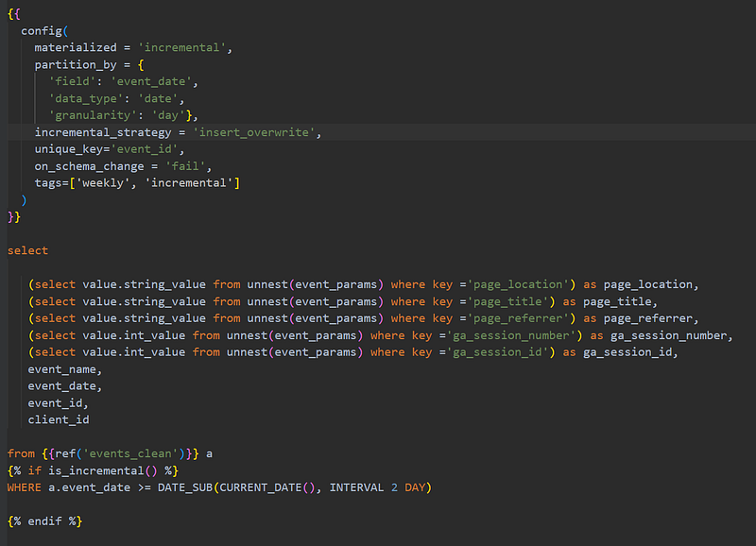756x546 pixels.
Task: Click the 'insert_overwrite' strategy string
Action: point(254,132)
